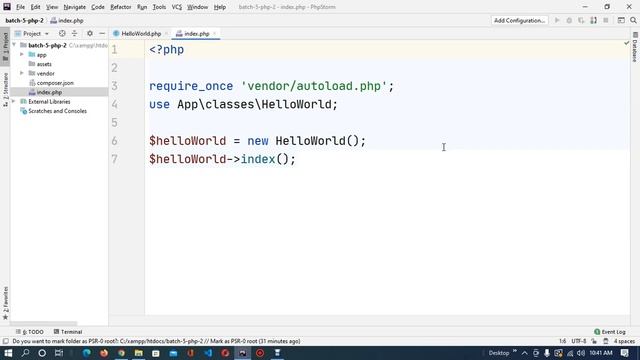Click batch-5-php-2 breadcrumb in navigation bar
The height and width of the screenshot is (360, 640).
[24, 20]
